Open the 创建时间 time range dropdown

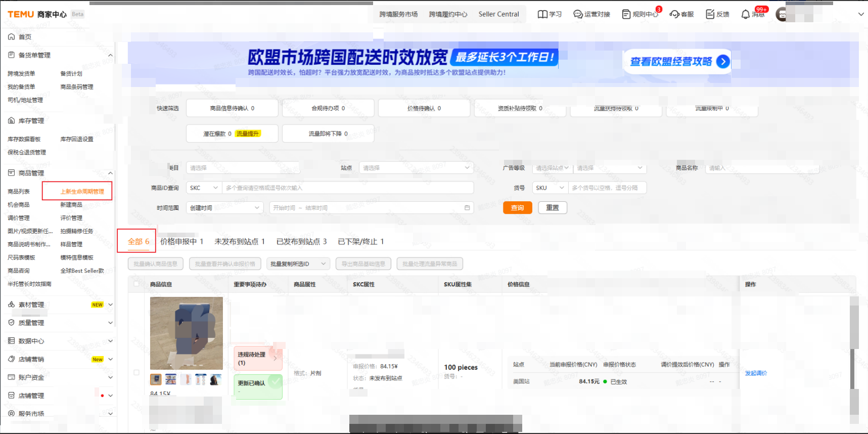click(x=225, y=208)
